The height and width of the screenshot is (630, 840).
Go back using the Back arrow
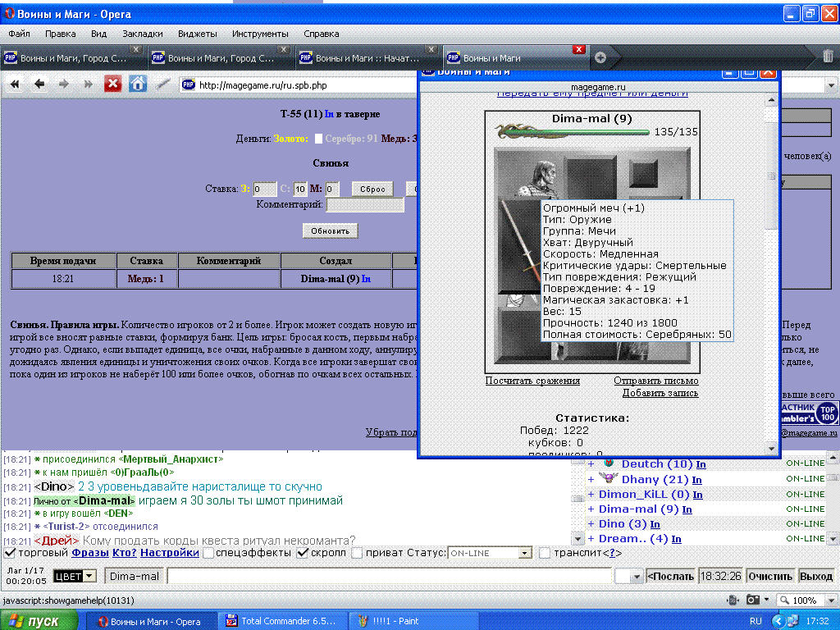(x=39, y=84)
